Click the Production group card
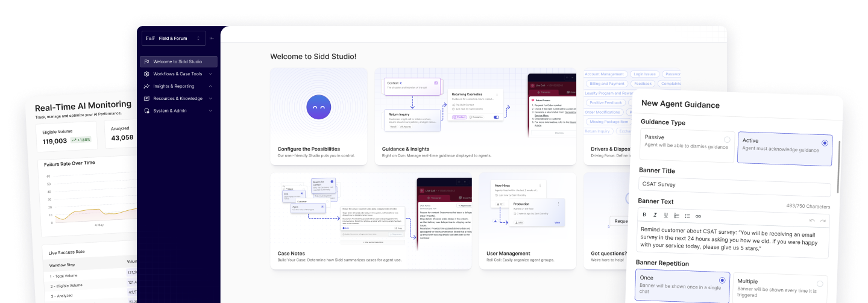 point(536,213)
